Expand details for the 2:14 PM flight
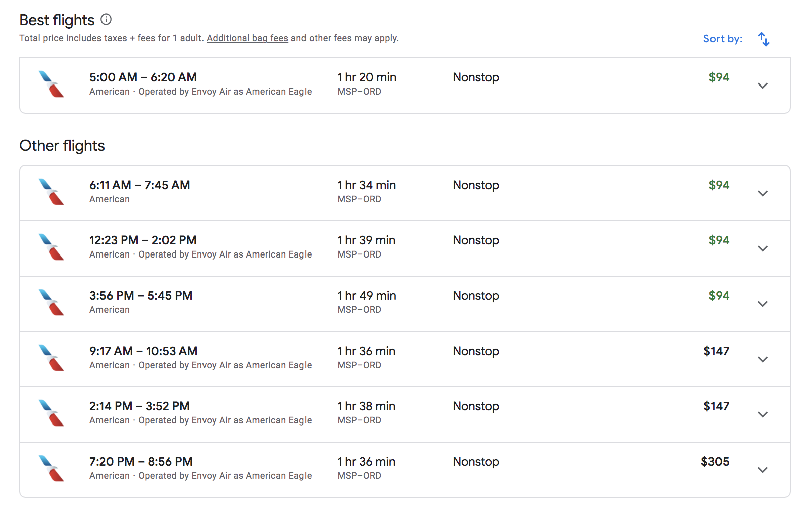Screen dimensions: 812x509 coord(762,414)
